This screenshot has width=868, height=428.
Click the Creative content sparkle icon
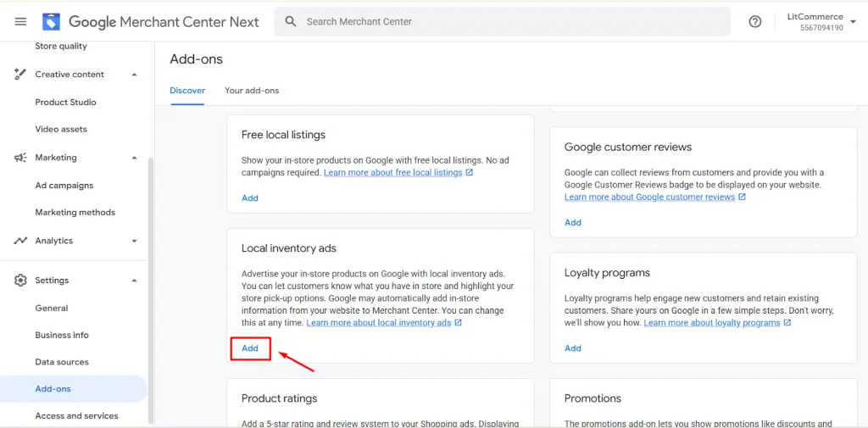[20, 75]
